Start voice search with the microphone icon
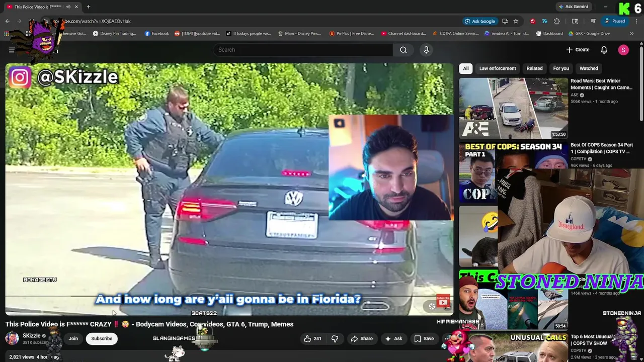 (426, 50)
